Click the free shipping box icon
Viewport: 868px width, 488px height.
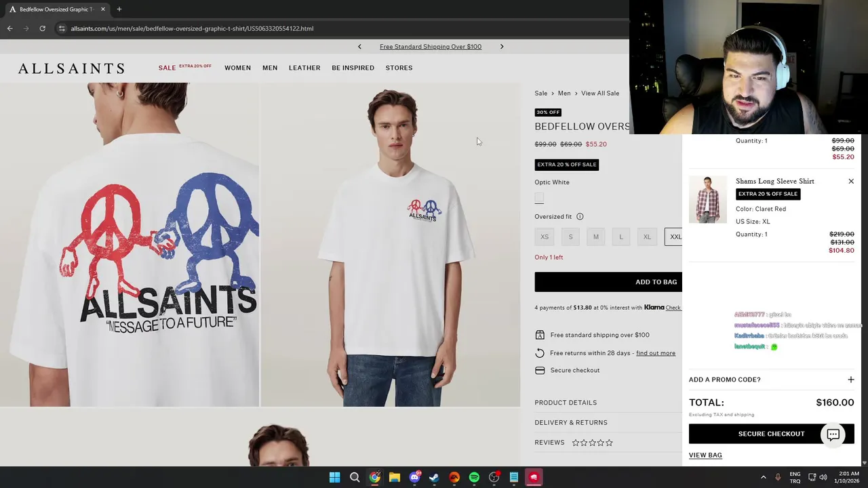click(540, 335)
